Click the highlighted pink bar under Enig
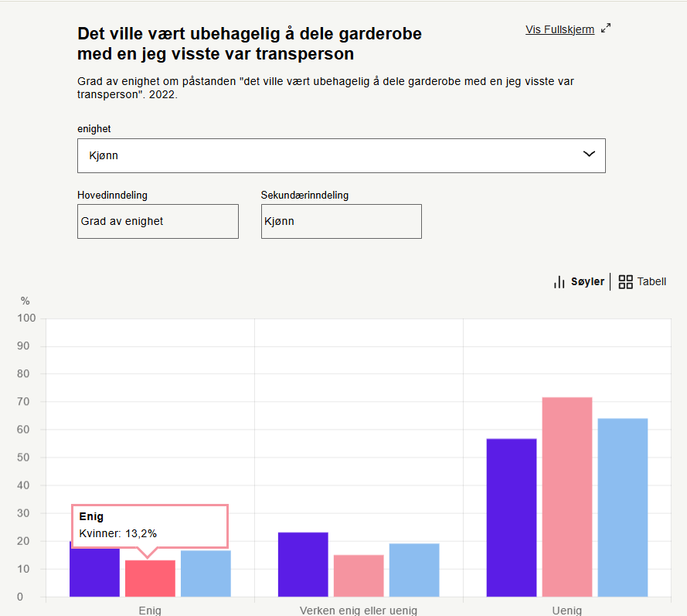This screenshot has height=616, width=687. (x=150, y=579)
